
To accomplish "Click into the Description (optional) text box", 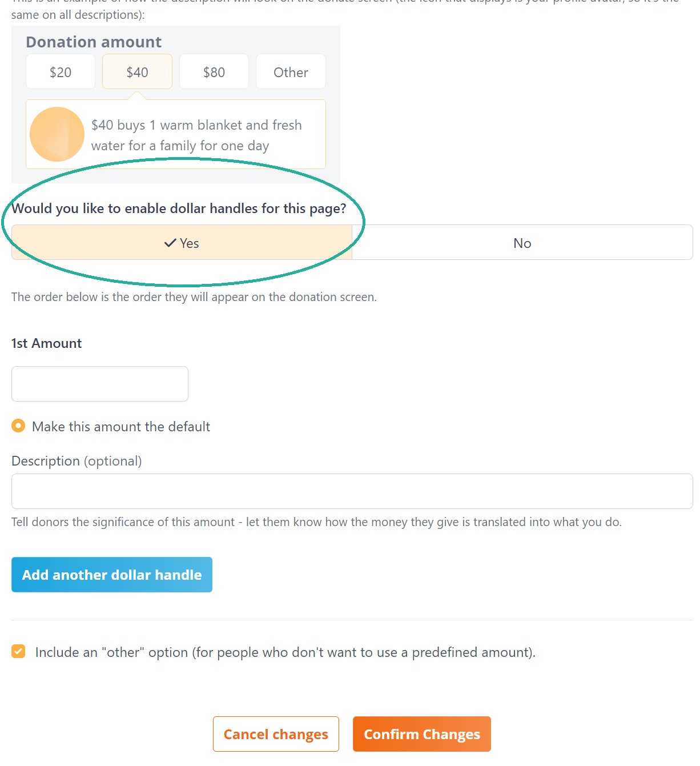I will tap(352, 491).
